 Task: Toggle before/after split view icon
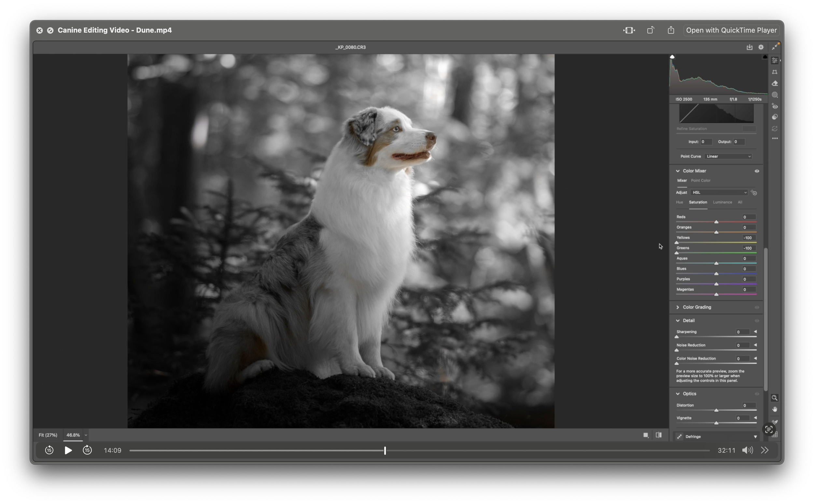[659, 435]
